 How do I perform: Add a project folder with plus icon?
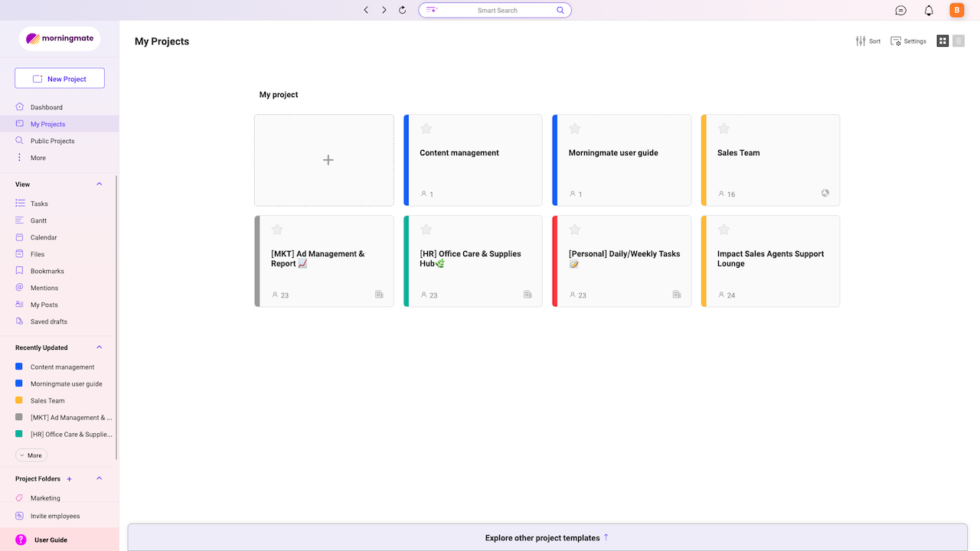[69, 479]
